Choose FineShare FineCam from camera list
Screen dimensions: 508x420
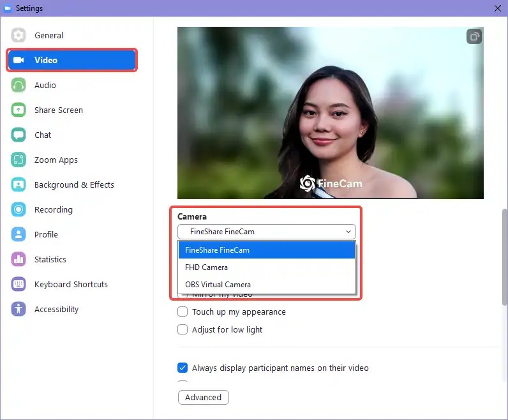267,250
